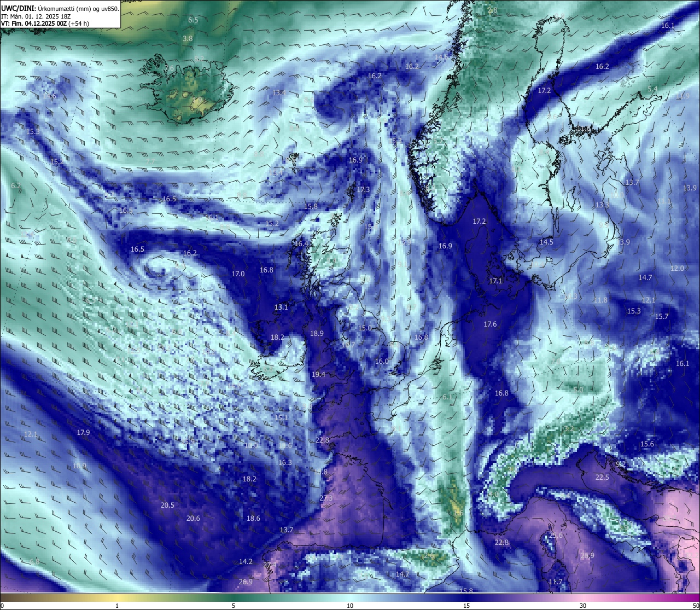Select the 15.7 value label
700x610 pixels.
click(x=662, y=316)
